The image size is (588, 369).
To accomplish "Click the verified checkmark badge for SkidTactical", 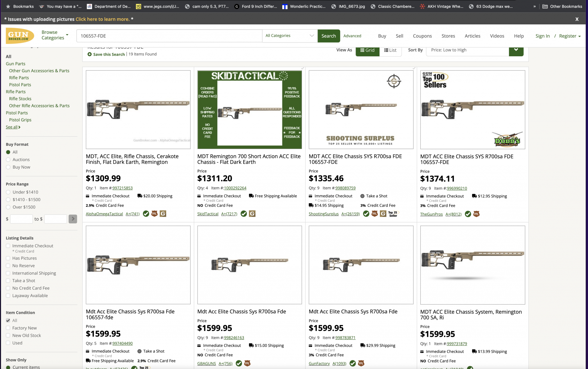I will [x=244, y=214].
